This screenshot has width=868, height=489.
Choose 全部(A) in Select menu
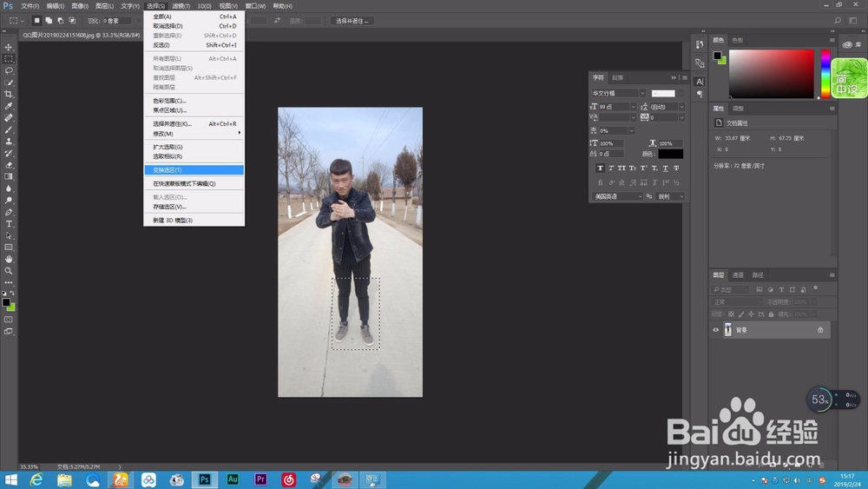pyautogui.click(x=194, y=17)
